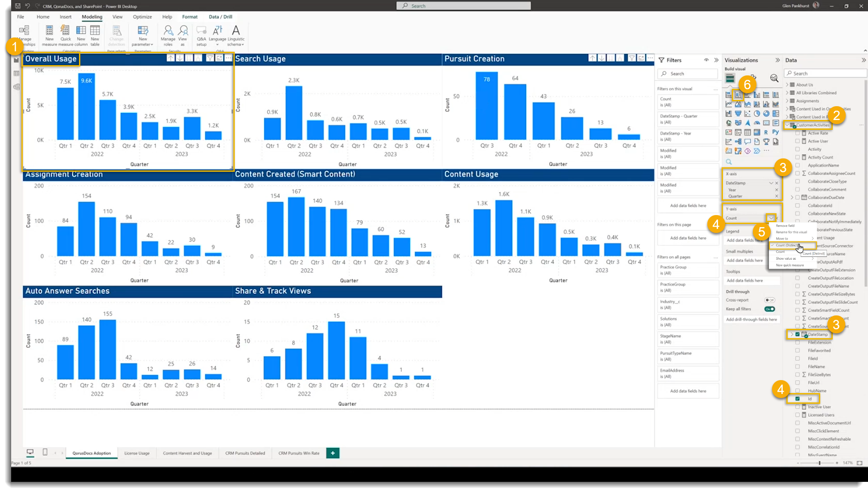This screenshot has height=493, width=868.
Task: Open the Optimize ribbon tab
Action: click(142, 17)
